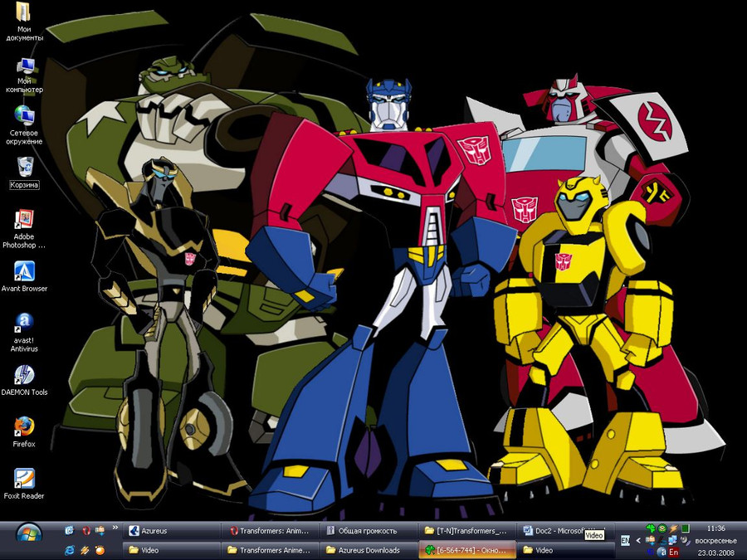
Task: Click the download manager quick launch icon
Action: pos(100,530)
